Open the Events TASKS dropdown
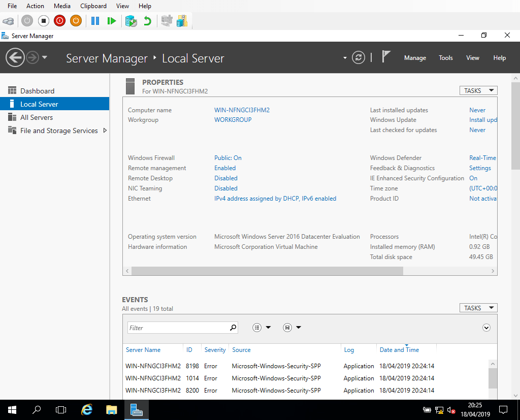The height and width of the screenshot is (420, 520). [478, 308]
